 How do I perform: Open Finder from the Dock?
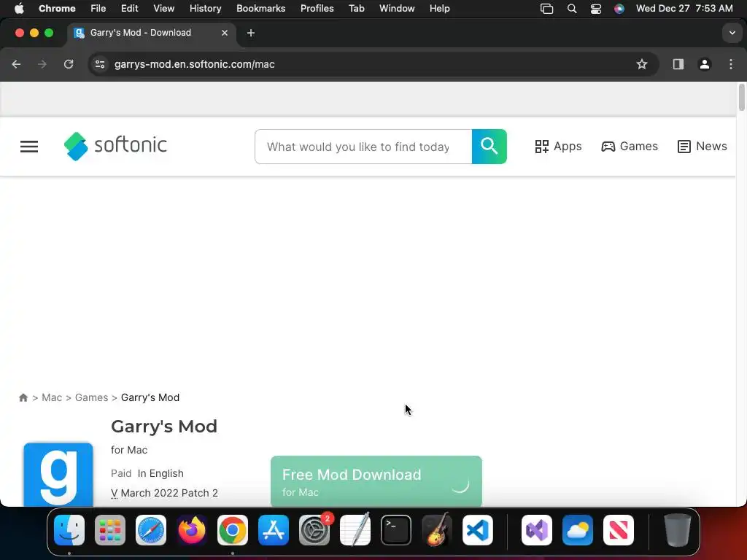click(x=69, y=530)
